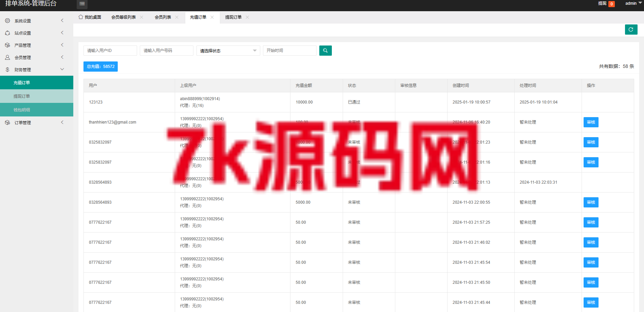Click the 处理时间 column header
The image size is (644, 312).
pyautogui.click(x=528, y=86)
